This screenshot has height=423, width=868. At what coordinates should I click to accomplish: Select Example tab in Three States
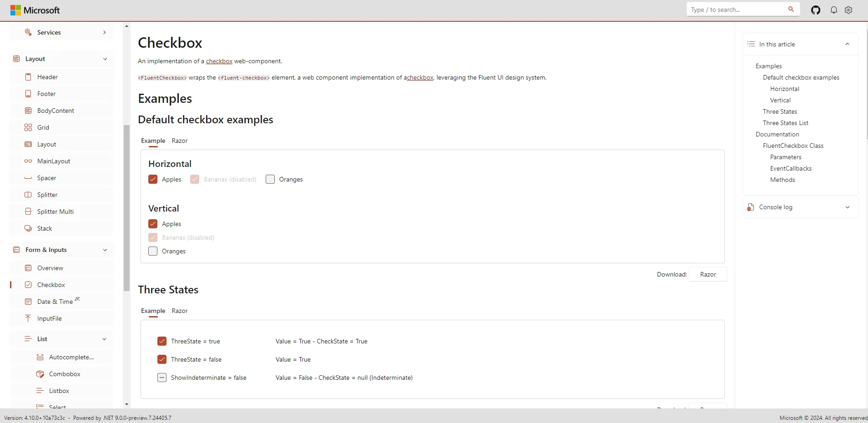pos(153,311)
